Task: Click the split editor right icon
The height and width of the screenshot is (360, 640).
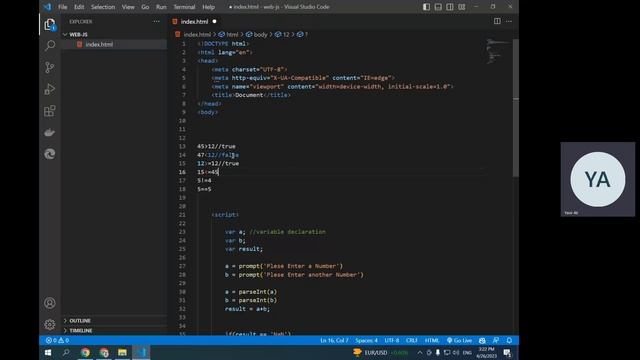Action: click(497, 21)
